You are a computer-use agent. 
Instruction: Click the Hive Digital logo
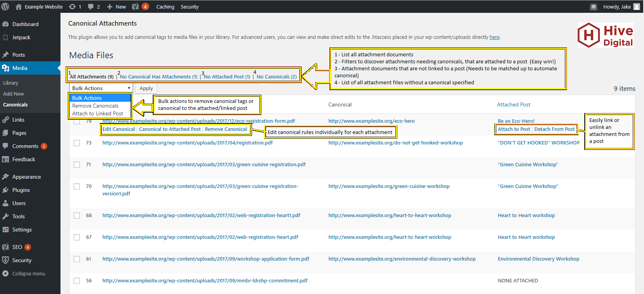tap(605, 35)
